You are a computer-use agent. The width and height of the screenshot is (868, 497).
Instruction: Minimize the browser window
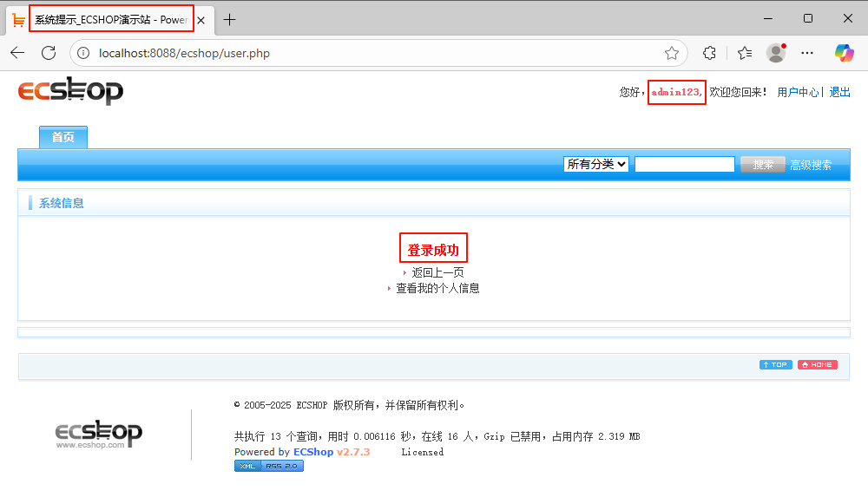coord(768,19)
